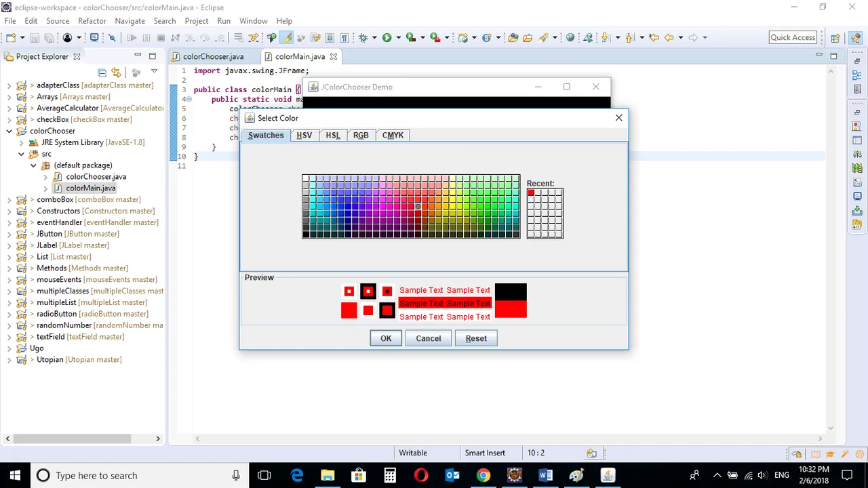Collapse the colorChooser project node
This screenshot has height=488, width=868.
9,131
